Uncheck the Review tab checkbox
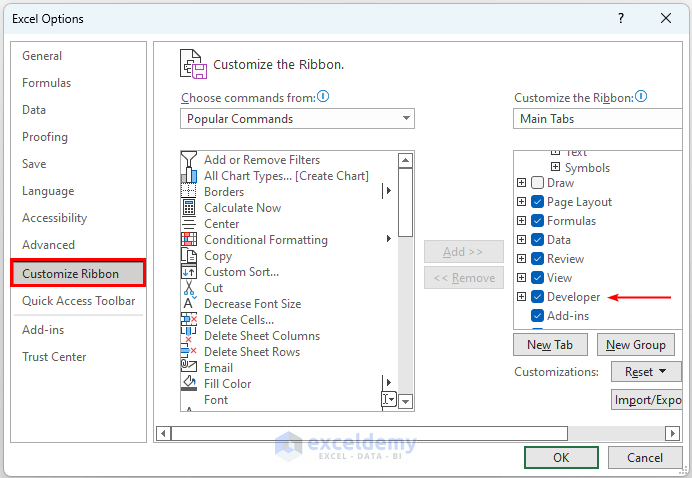692x478 pixels. point(537,259)
